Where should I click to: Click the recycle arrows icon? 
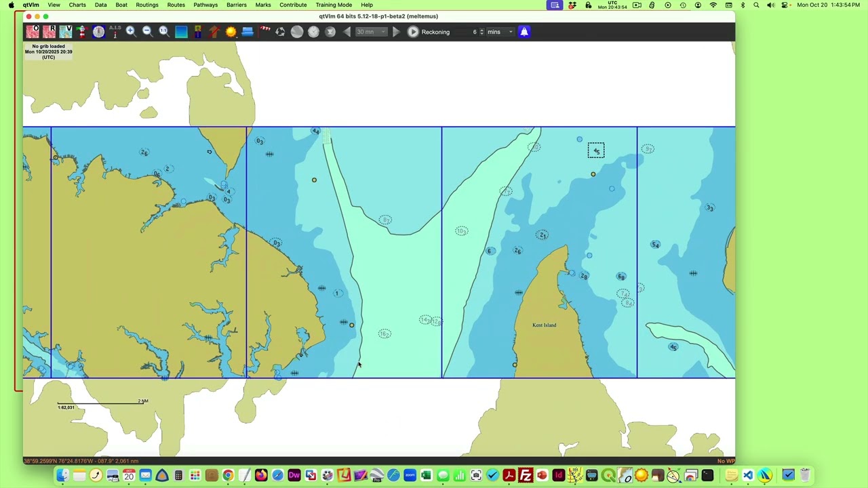click(280, 31)
